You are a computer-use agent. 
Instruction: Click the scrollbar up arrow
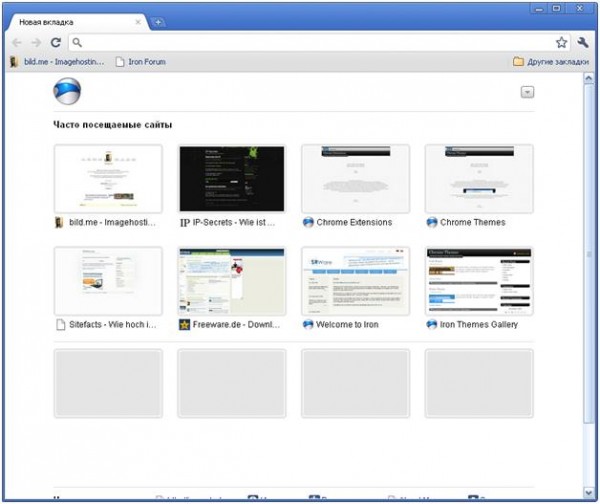[x=589, y=78]
